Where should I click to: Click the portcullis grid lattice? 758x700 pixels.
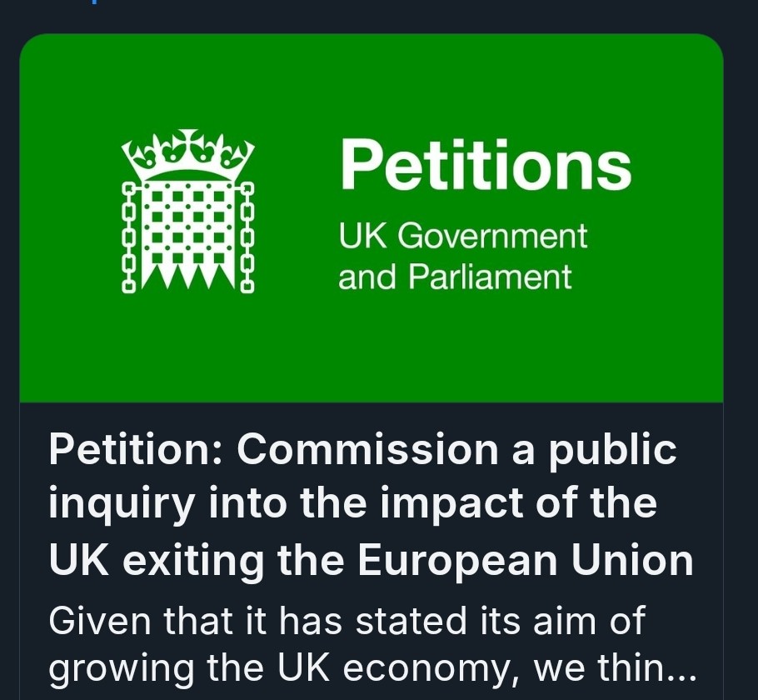click(188, 223)
